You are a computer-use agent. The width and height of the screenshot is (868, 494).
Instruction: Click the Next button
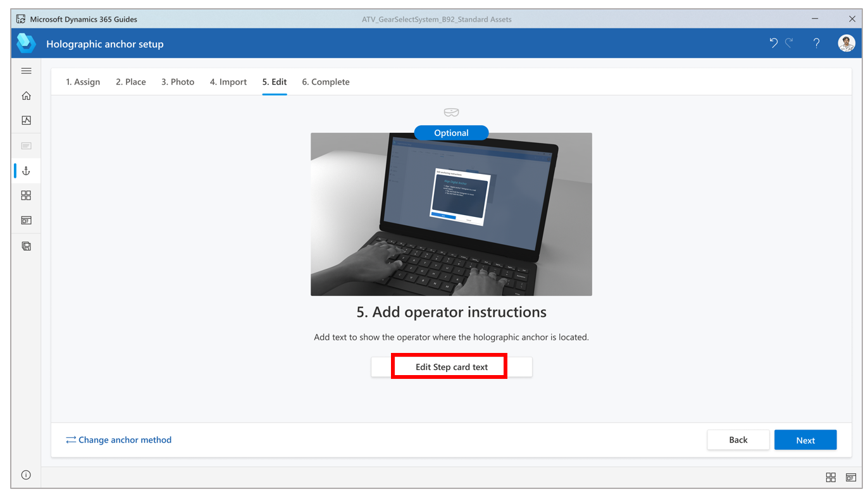tap(805, 440)
